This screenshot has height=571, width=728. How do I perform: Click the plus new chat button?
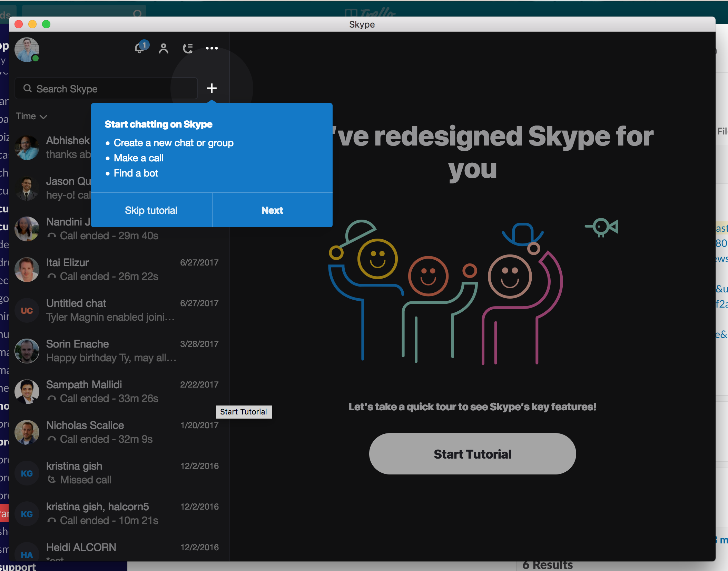tap(212, 88)
